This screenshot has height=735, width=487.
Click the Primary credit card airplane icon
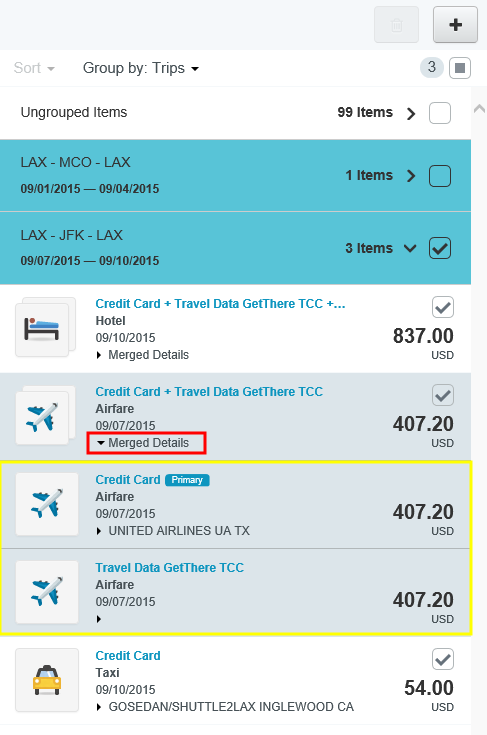pyautogui.click(x=47, y=504)
